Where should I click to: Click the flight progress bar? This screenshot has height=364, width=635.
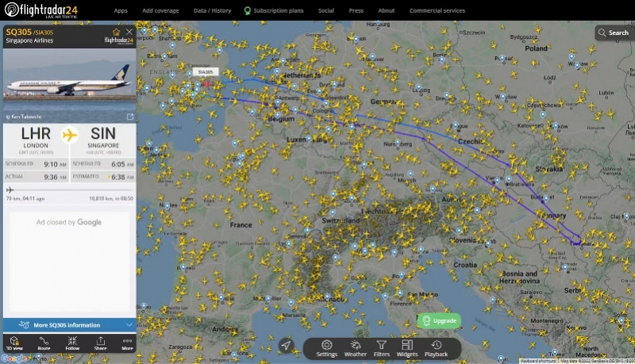70,190
